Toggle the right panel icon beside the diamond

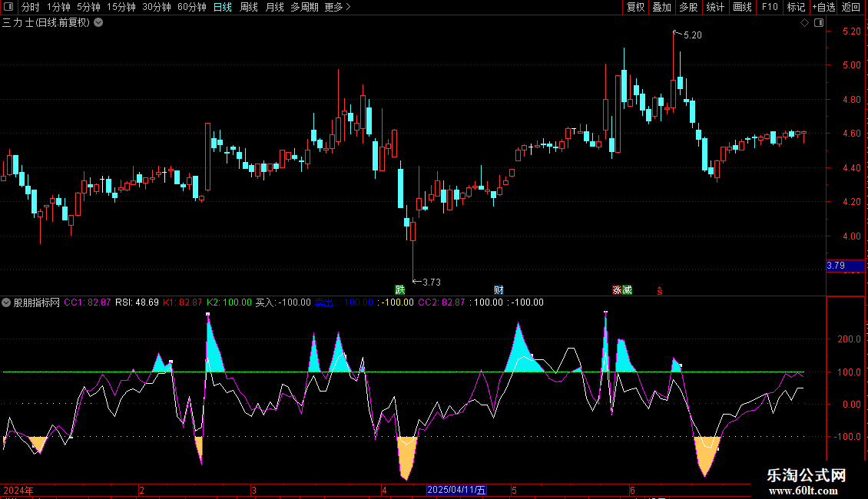(819, 23)
